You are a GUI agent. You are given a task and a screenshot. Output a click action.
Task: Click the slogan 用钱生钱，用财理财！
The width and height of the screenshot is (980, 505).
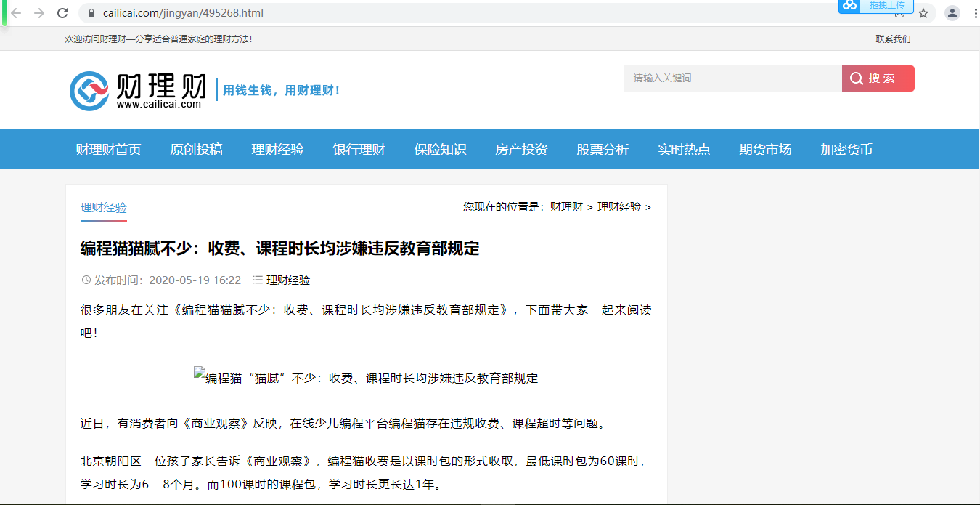point(281,90)
